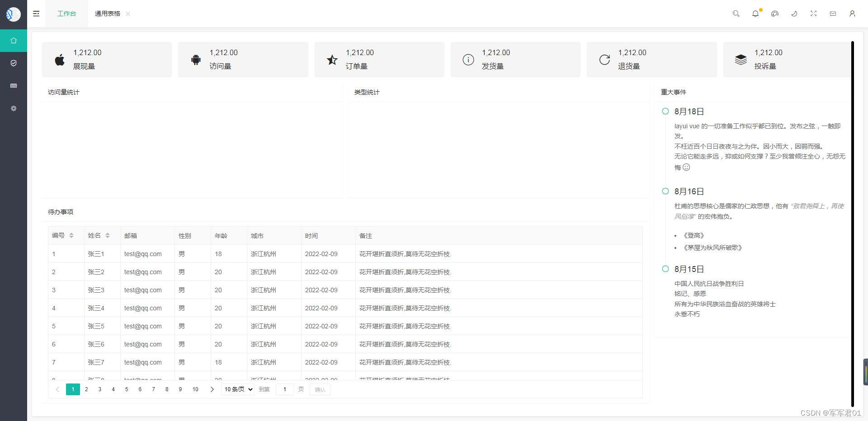Select page 5 in pagination
The height and width of the screenshot is (421, 868).
pyautogui.click(x=127, y=389)
